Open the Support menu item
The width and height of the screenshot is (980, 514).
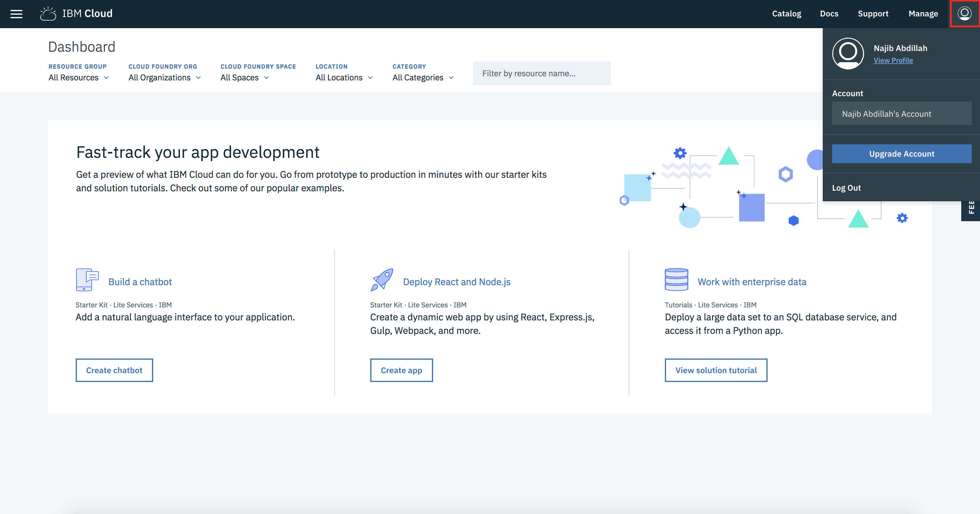pos(873,14)
